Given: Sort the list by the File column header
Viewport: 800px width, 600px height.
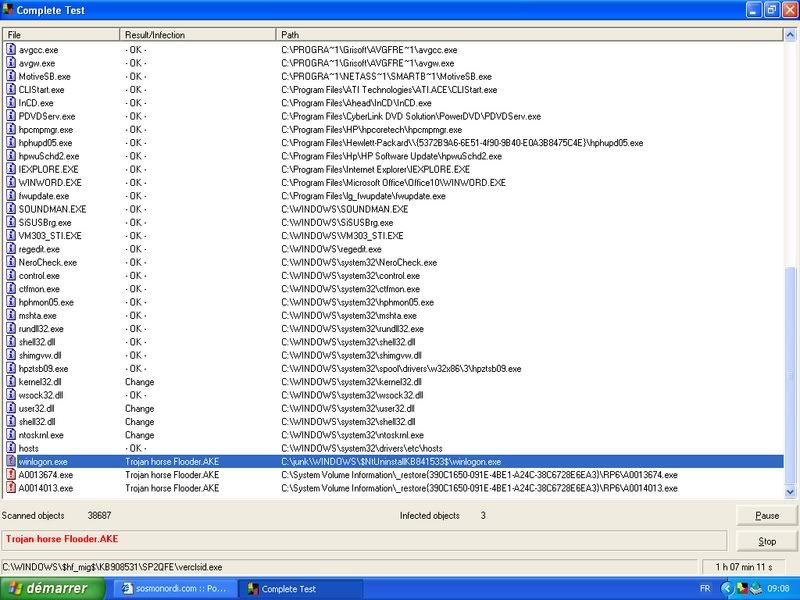Looking at the screenshot, I should (x=61, y=34).
